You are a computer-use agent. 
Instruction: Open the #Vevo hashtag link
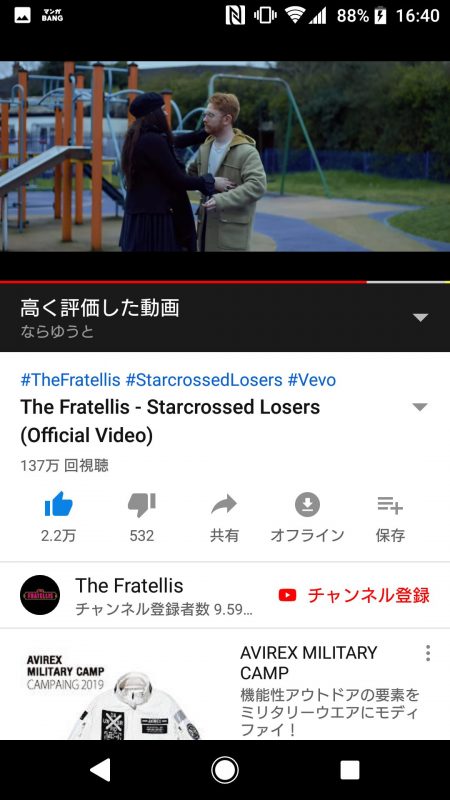pos(312,380)
